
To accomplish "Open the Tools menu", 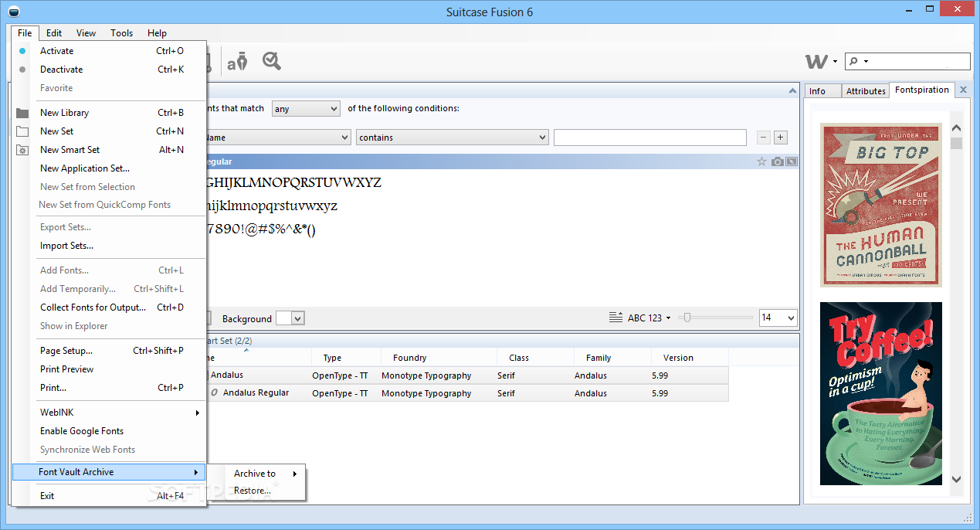I will point(121,33).
